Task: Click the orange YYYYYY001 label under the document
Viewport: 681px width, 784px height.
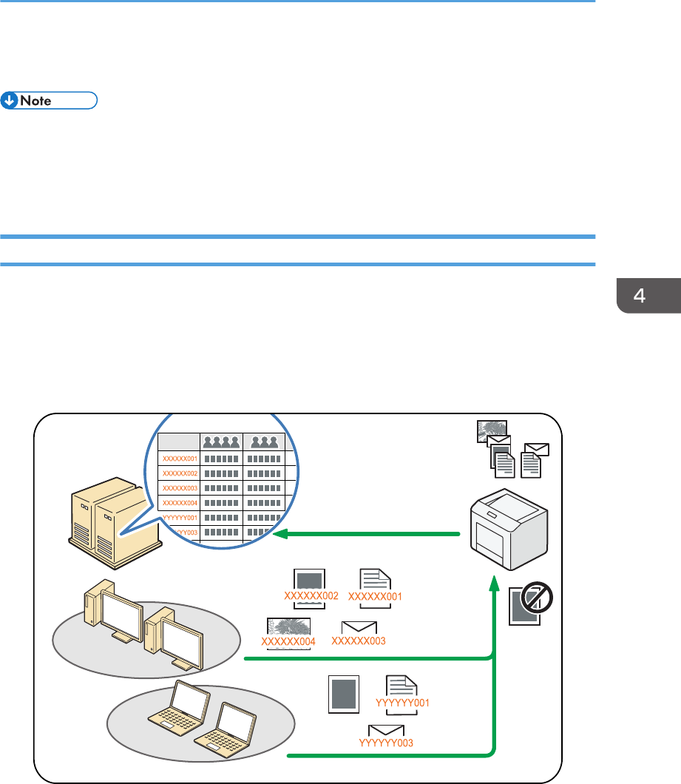Action: (x=402, y=703)
